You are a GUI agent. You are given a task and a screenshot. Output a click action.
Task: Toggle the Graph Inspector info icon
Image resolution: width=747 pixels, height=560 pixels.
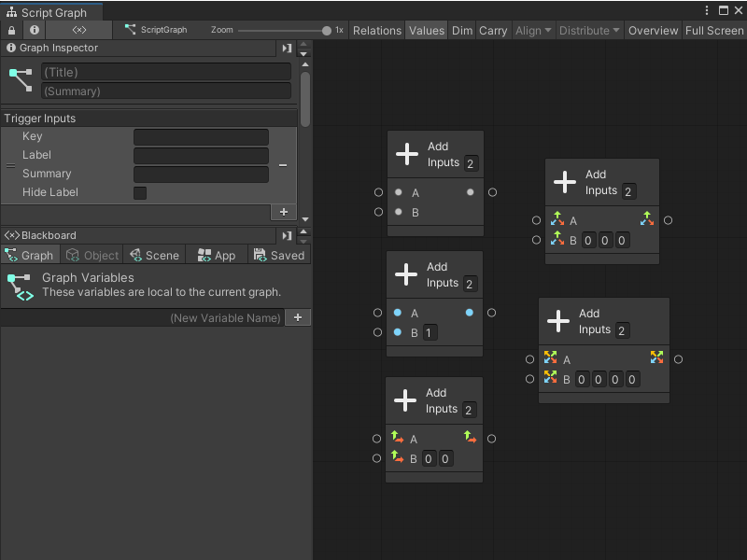35,30
